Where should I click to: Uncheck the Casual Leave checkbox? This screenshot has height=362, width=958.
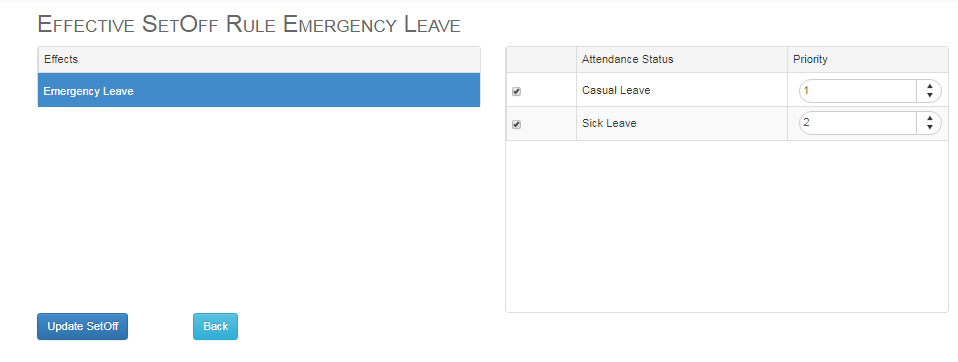pyautogui.click(x=516, y=92)
